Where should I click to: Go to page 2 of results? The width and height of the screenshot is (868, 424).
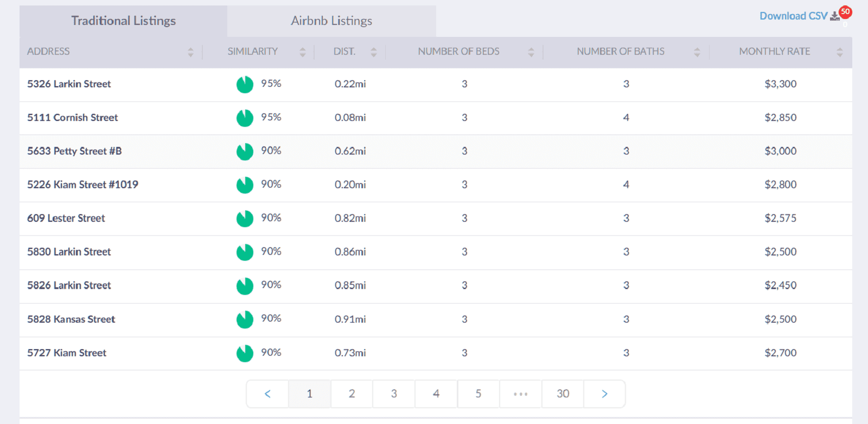[x=352, y=394]
